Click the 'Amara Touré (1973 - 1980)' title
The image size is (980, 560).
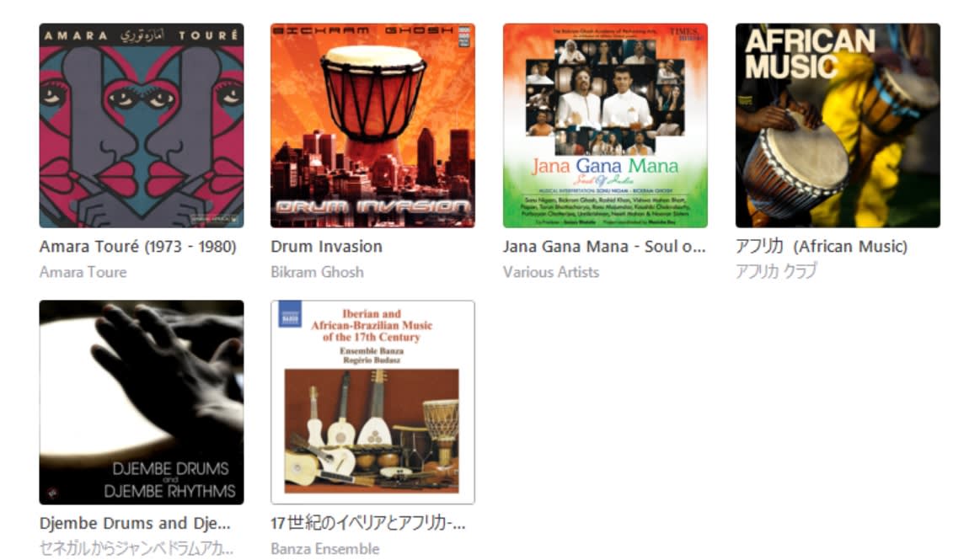pos(137,247)
